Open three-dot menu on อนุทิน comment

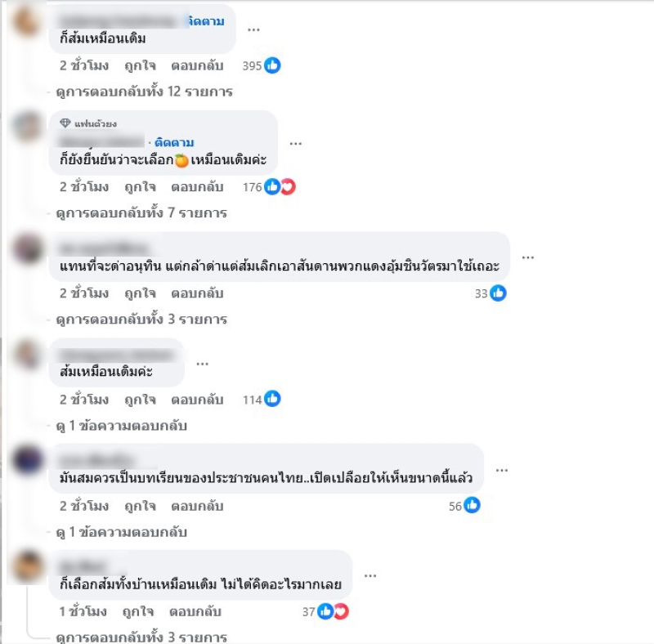(528, 257)
